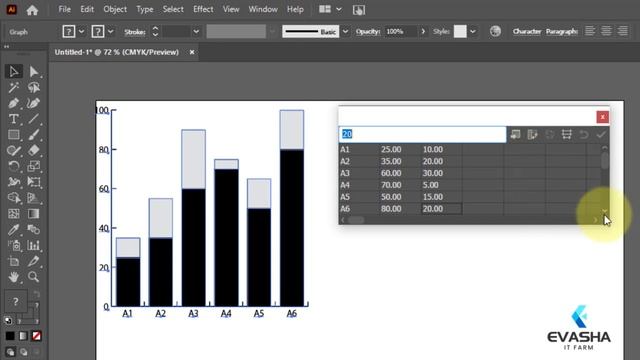640x360 pixels.
Task: Open the Basic brush definition dropdown
Action: point(345,31)
